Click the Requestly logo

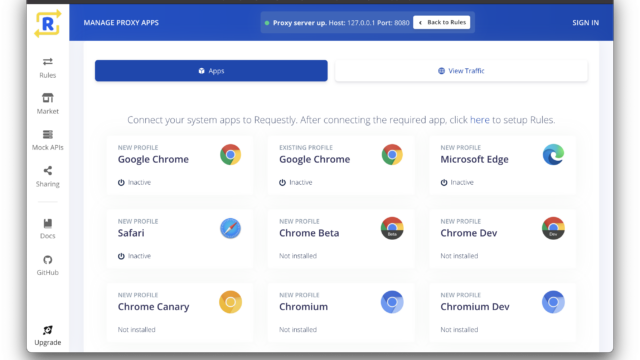click(x=48, y=24)
